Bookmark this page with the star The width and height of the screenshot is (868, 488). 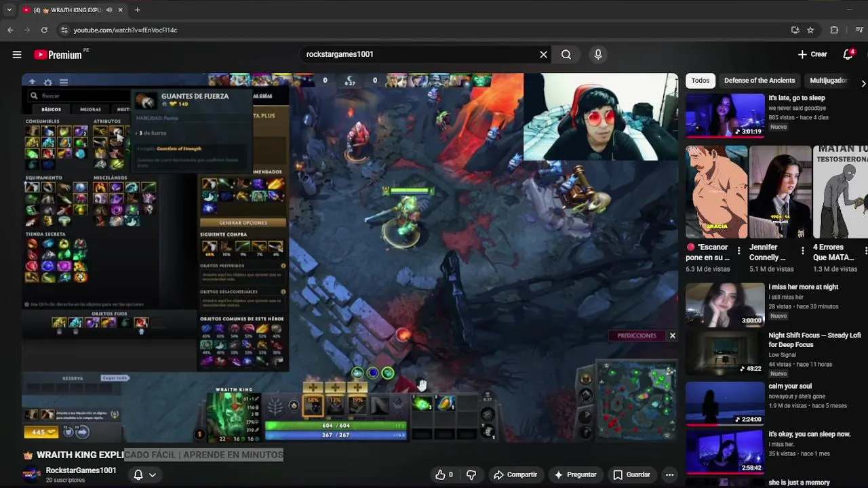tap(810, 30)
